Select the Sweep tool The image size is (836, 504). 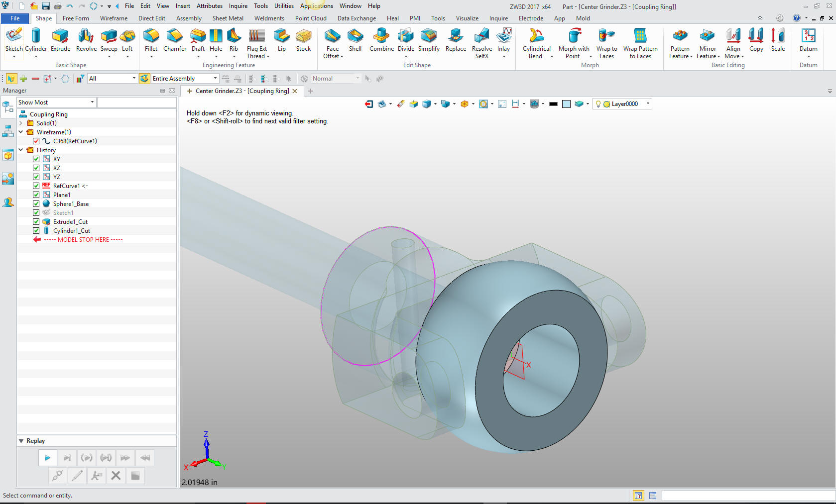point(109,40)
